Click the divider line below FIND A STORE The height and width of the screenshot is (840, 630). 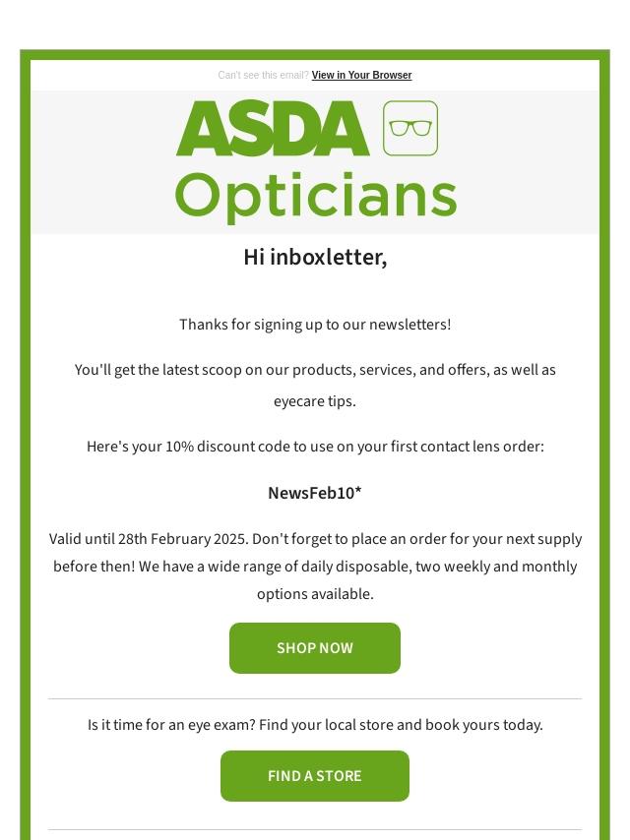click(315, 829)
